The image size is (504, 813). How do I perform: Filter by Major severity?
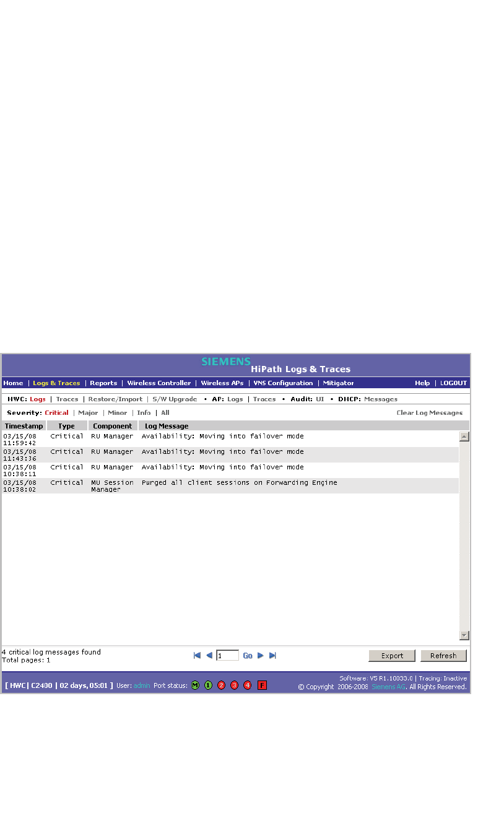[88, 413]
